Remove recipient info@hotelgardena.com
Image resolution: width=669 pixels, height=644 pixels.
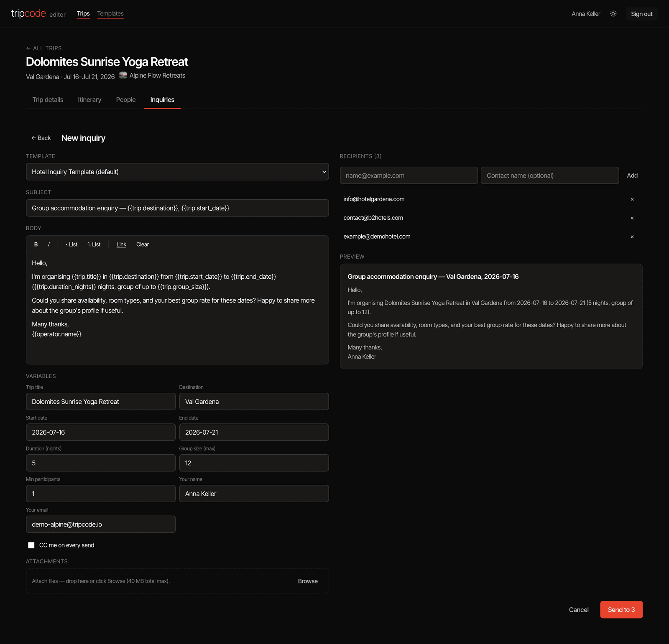632,199
